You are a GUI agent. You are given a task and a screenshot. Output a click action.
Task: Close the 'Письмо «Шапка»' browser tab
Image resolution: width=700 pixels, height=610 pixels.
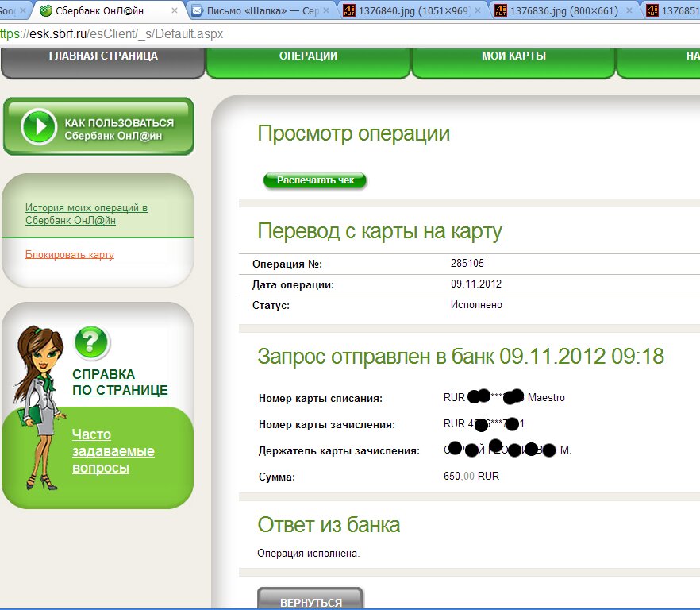coord(326,10)
